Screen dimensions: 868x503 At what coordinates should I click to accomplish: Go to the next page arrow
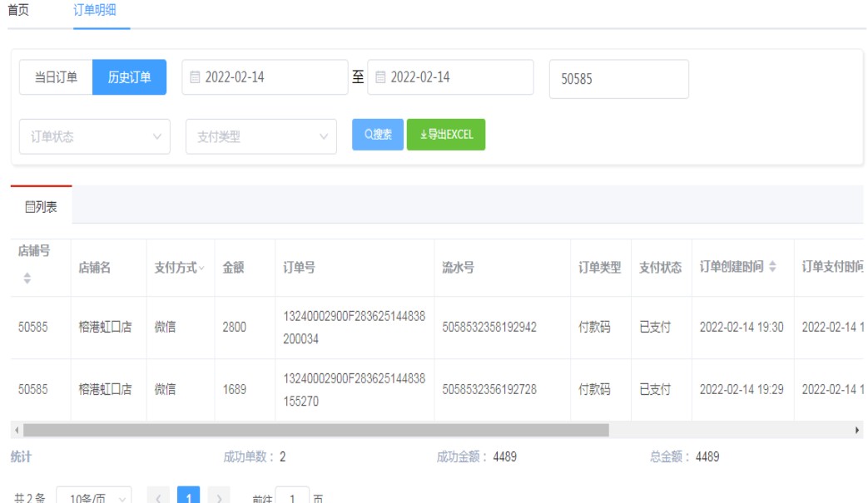point(219,497)
